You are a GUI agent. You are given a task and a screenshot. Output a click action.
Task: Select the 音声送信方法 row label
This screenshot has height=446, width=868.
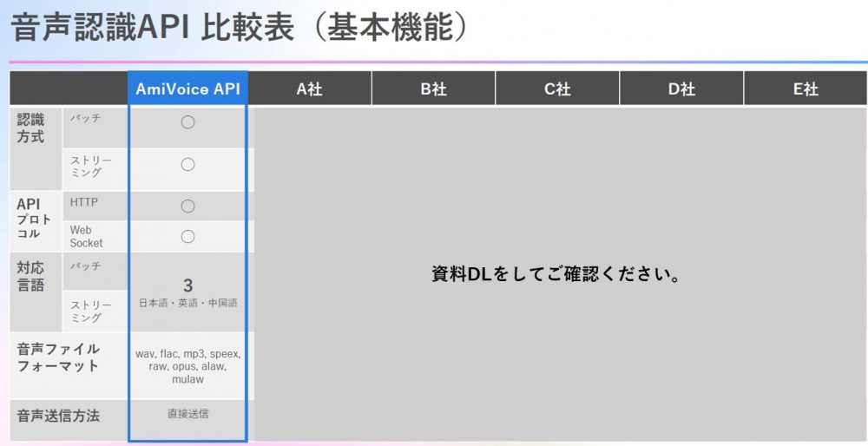click(x=58, y=416)
